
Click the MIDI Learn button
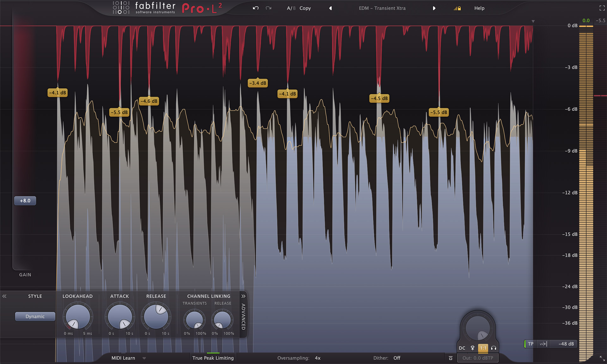tap(123, 358)
